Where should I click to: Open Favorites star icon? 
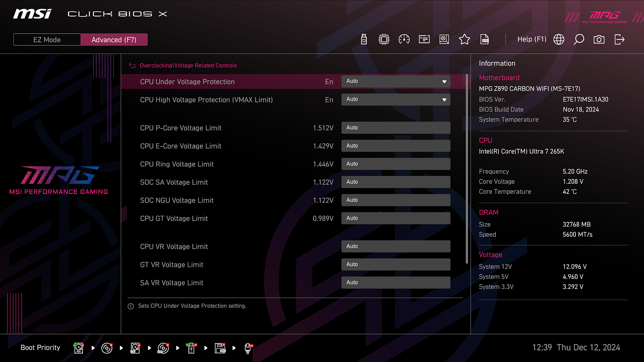(464, 39)
